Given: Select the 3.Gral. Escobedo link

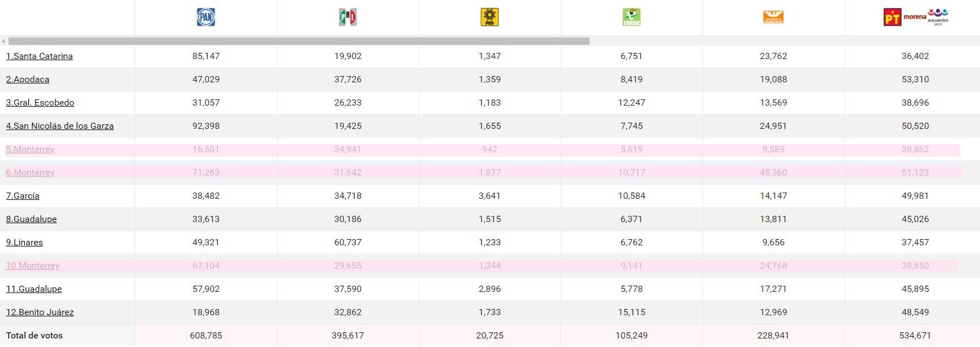Looking at the screenshot, I should pos(40,103).
